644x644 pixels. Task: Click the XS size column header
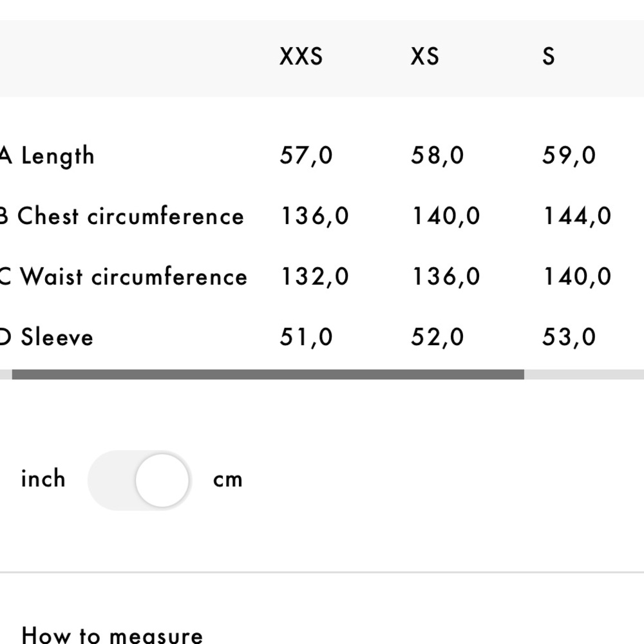[424, 56]
